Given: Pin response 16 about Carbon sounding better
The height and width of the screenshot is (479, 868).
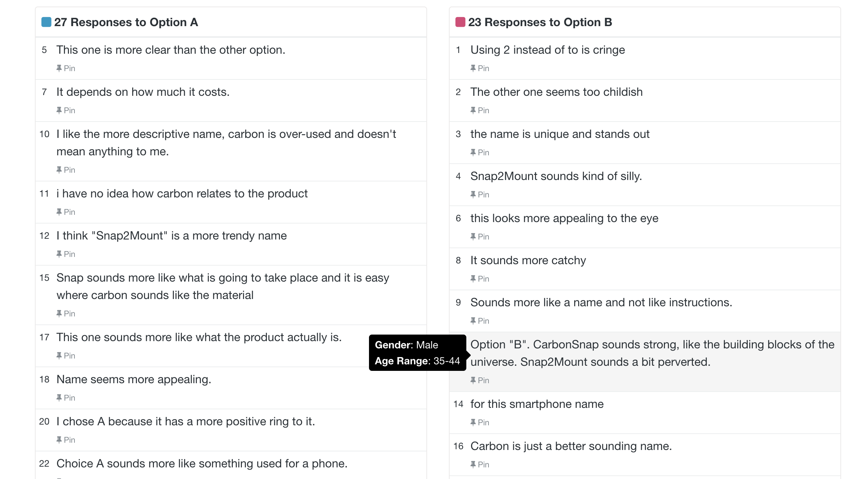Looking at the screenshot, I should point(480,464).
